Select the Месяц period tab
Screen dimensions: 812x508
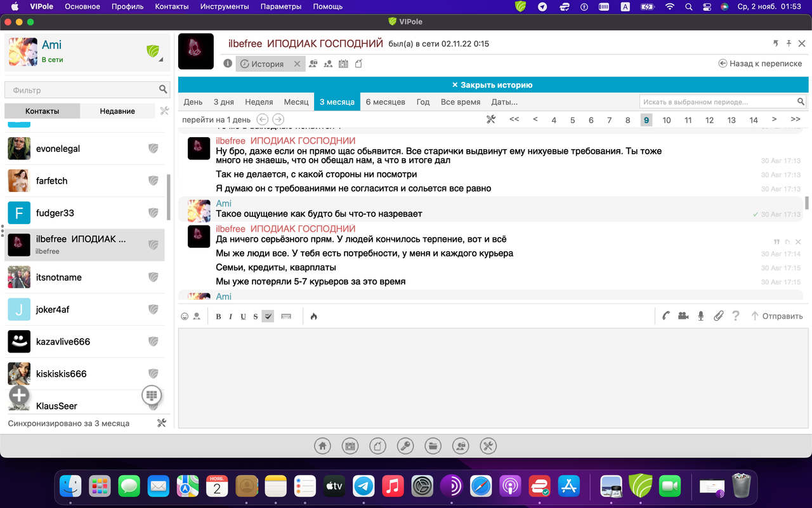pos(296,102)
